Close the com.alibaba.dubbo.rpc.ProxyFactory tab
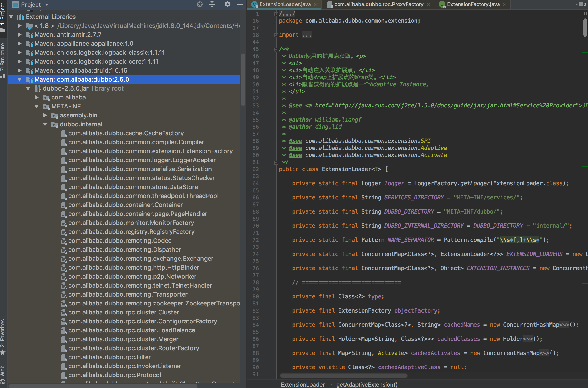588x388 pixels. point(429,4)
